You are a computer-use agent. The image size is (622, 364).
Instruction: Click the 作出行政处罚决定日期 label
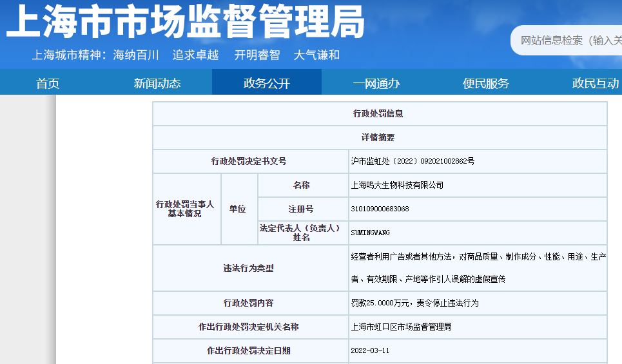coord(249,351)
